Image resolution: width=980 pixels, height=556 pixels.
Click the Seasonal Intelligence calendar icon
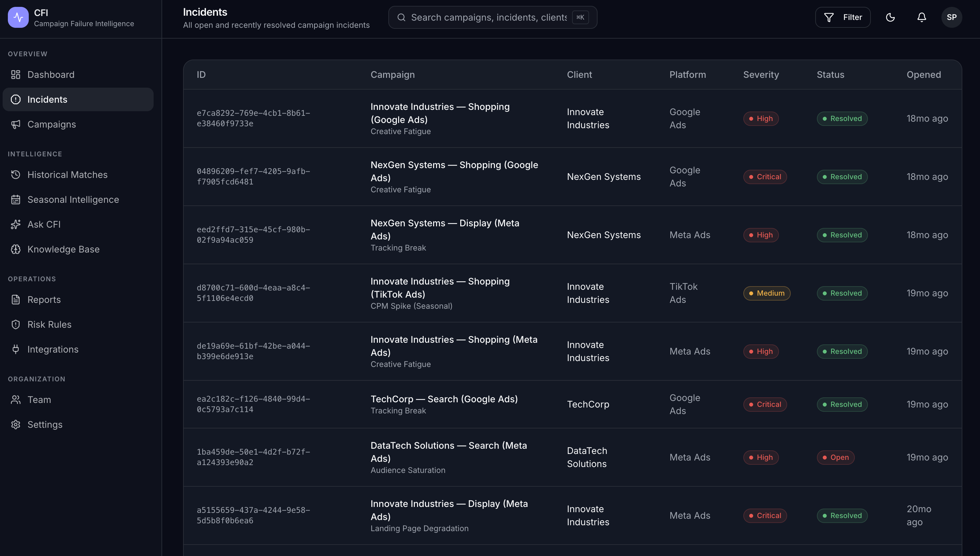16,199
